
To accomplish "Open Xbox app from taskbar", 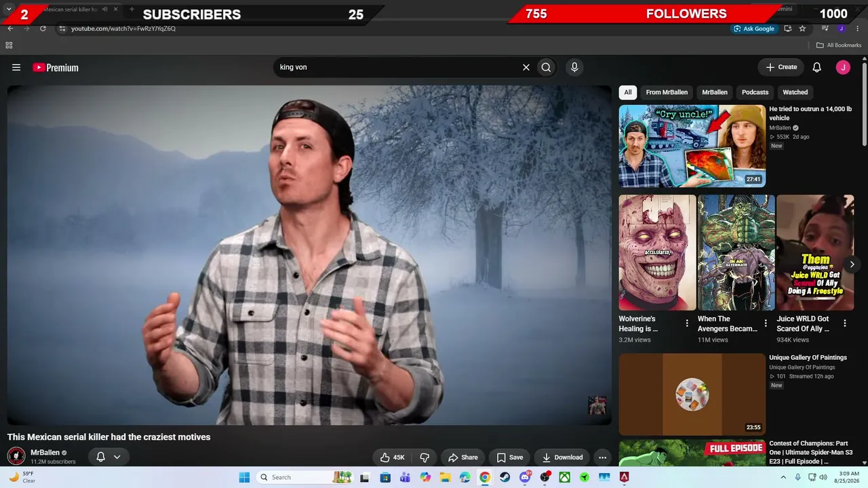I will 564,477.
